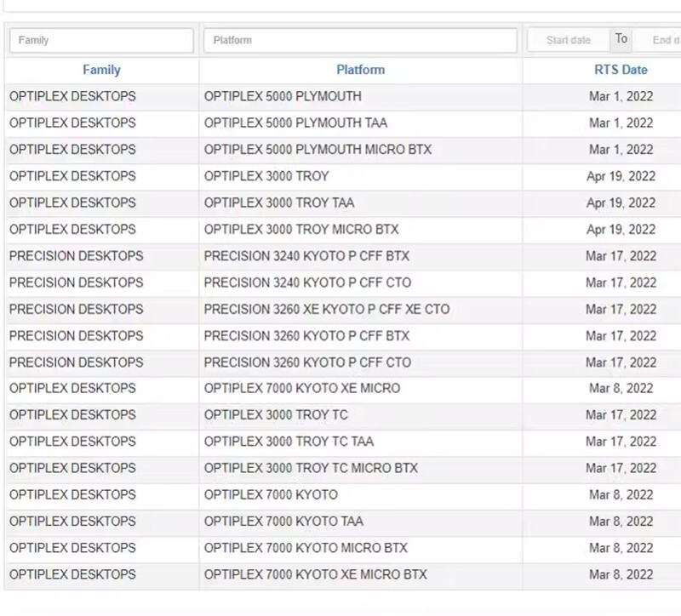The width and height of the screenshot is (681, 616).
Task: Open the Start date picker field
Action: coord(569,40)
